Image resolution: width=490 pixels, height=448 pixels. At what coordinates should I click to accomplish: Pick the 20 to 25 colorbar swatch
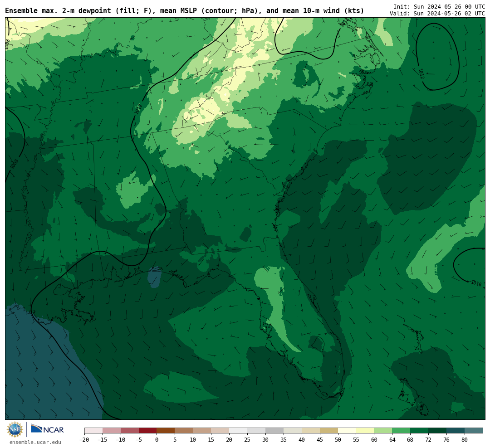[239, 431]
